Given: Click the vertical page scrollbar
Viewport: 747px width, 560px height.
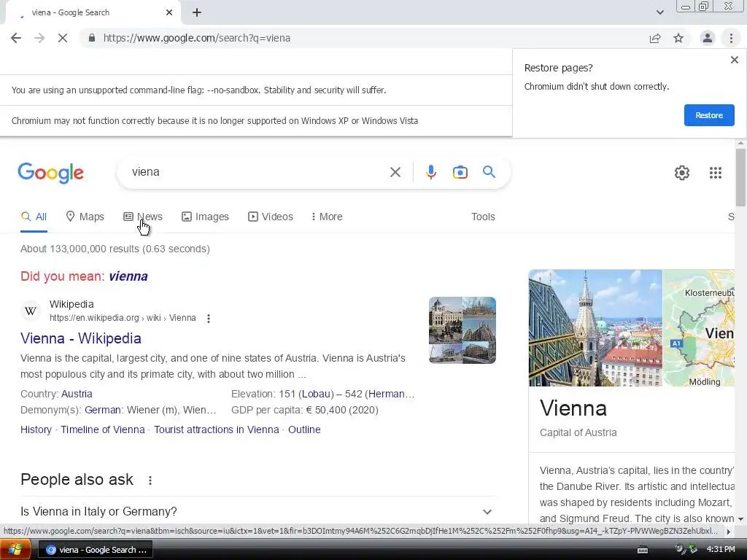Looking at the screenshot, I should pyautogui.click(x=740, y=177).
